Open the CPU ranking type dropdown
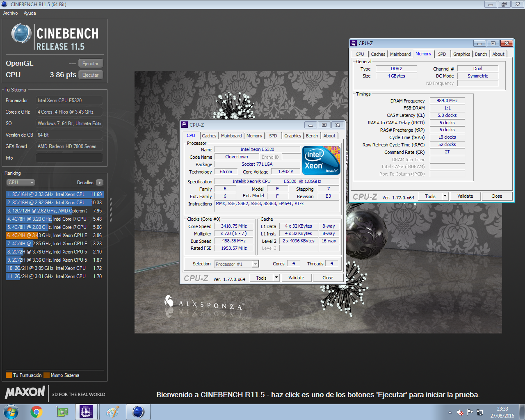This screenshot has width=525, height=420. [x=21, y=183]
